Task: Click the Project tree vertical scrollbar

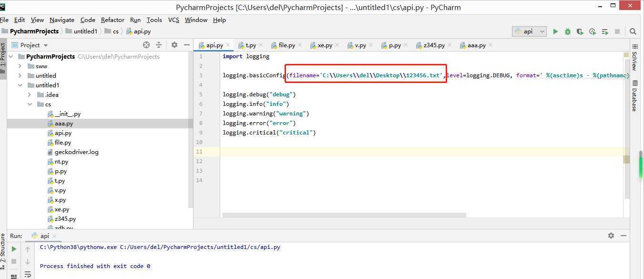Action: tap(191, 129)
